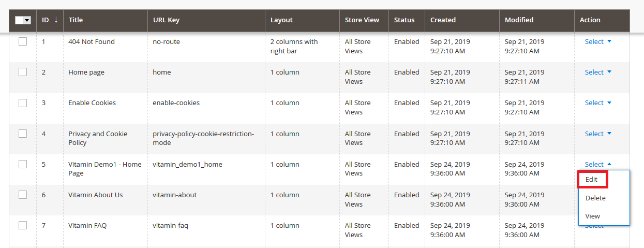Expand Select action for Home page
644x248 pixels.
pos(598,72)
